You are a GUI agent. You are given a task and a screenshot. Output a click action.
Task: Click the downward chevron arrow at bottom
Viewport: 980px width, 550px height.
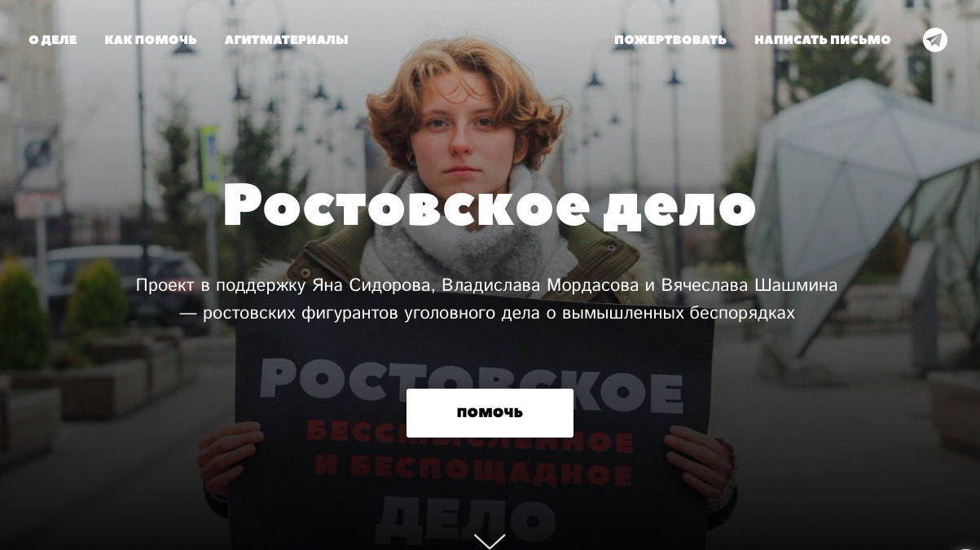490,541
